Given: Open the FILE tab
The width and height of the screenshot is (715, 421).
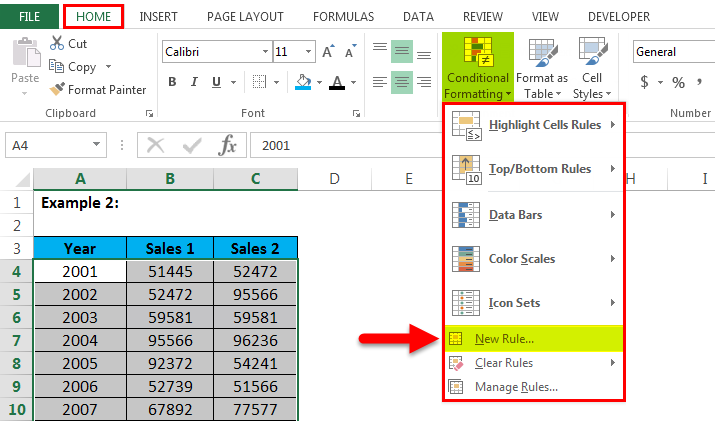Looking at the screenshot, I should (x=29, y=16).
